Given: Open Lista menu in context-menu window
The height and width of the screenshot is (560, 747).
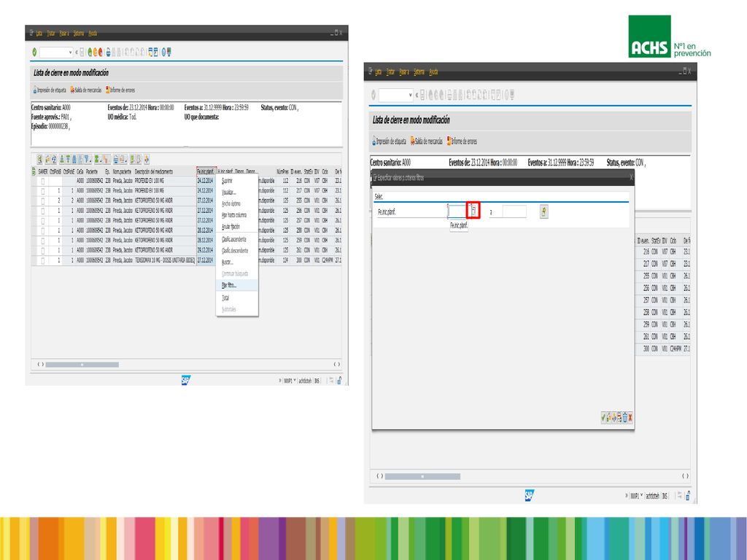Looking at the screenshot, I should pyautogui.click(x=39, y=34).
